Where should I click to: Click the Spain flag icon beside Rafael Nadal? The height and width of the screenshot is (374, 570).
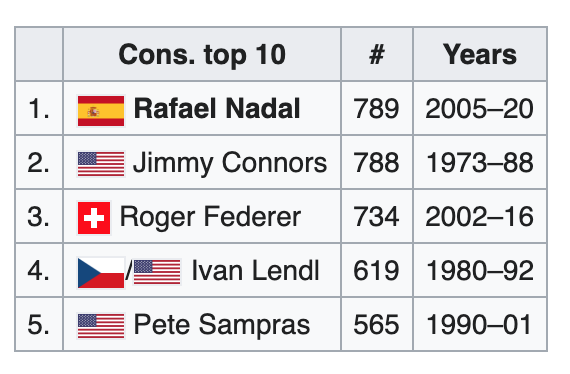pos(101,111)
